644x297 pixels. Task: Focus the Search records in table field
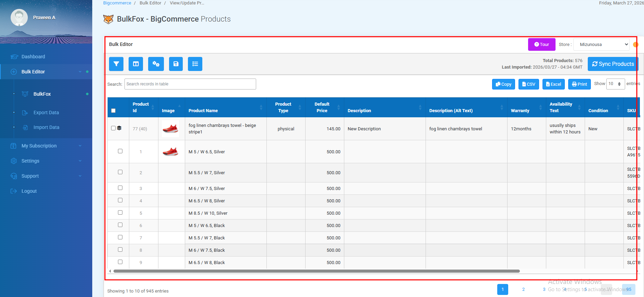tap(190, 84)
